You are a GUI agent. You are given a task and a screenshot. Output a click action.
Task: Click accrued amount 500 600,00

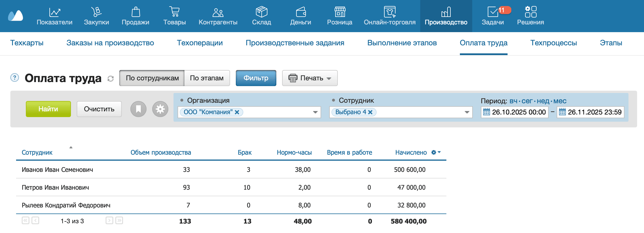coord(410,170)
